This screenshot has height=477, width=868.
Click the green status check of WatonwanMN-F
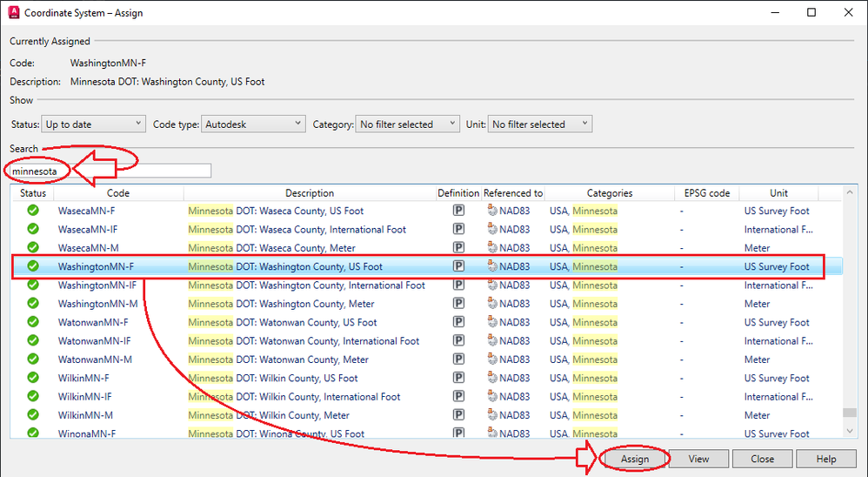click(33, 322)
